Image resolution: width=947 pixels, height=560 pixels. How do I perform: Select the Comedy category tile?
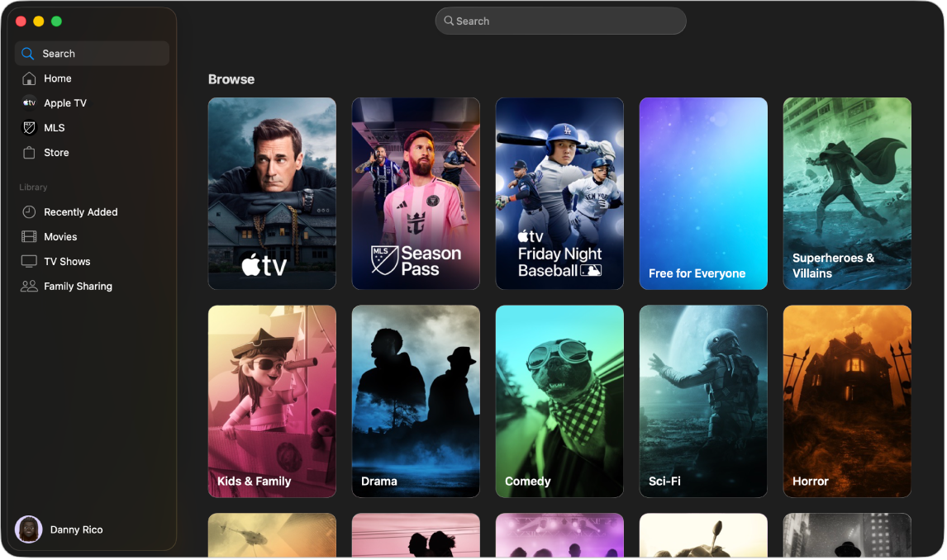[x=559, y=401]
